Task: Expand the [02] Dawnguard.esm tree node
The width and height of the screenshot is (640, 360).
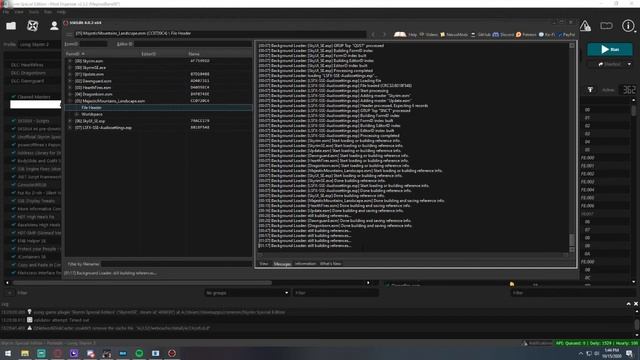Action: [70, 81]
